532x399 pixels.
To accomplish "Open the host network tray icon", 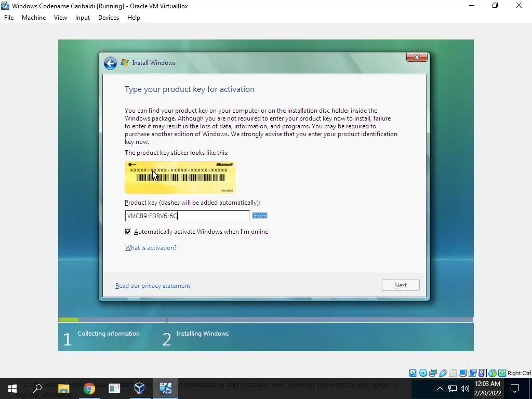I will (x=453, y=389).
